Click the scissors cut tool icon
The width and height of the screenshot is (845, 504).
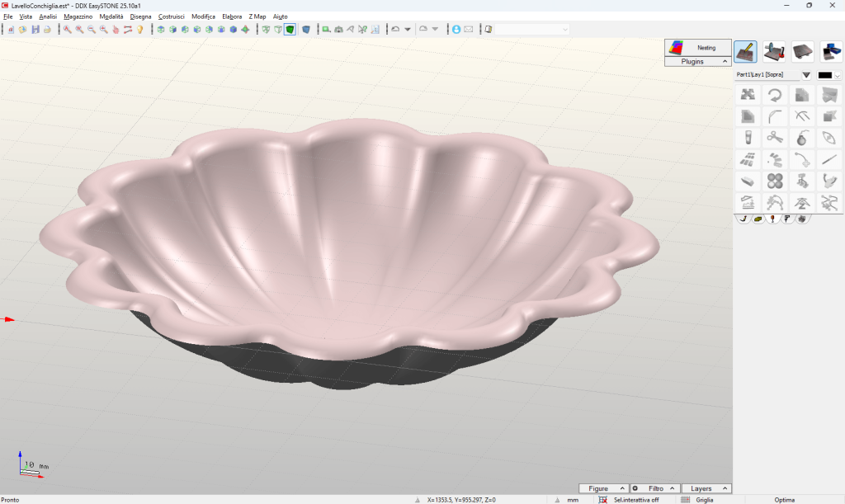[x=775, y=138]
